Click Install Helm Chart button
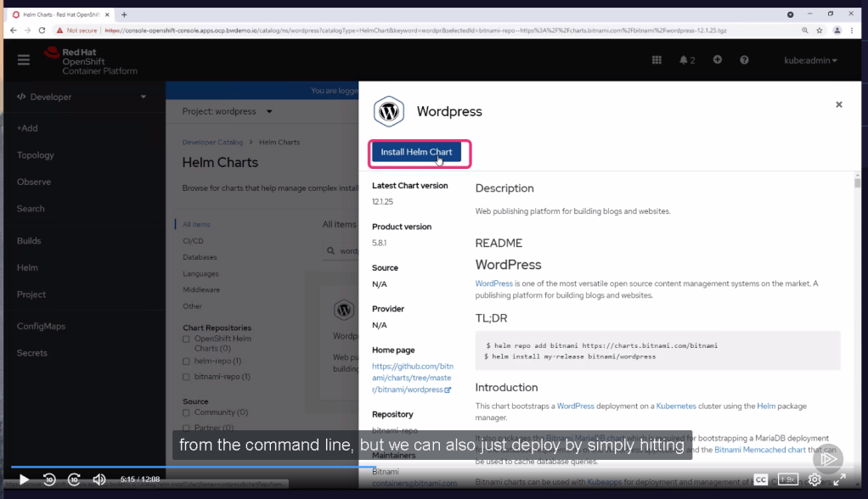This screenshot has width=868, height=499. tap(416, 152)
